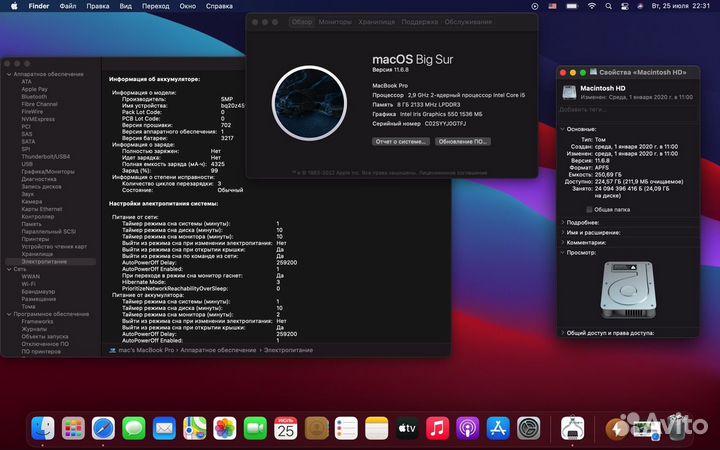Open System Preferences gear in the Dock

coord(529,428)
